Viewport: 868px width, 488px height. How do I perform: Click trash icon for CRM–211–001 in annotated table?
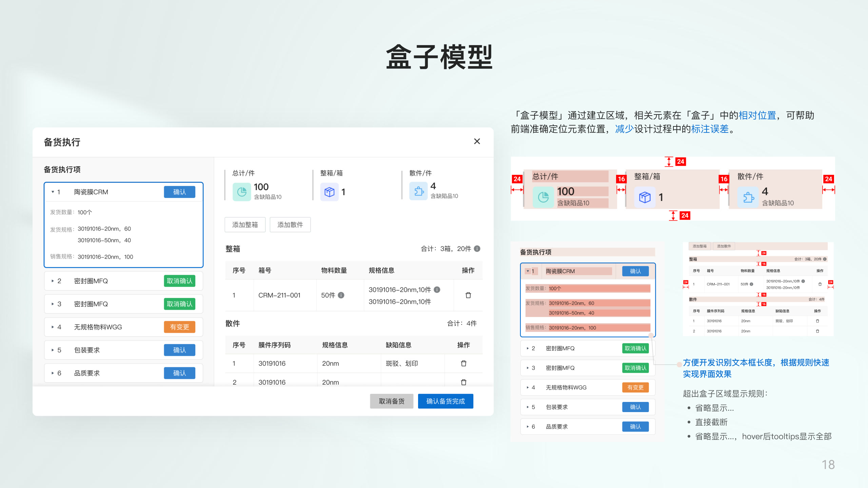(x=820, y=284)
